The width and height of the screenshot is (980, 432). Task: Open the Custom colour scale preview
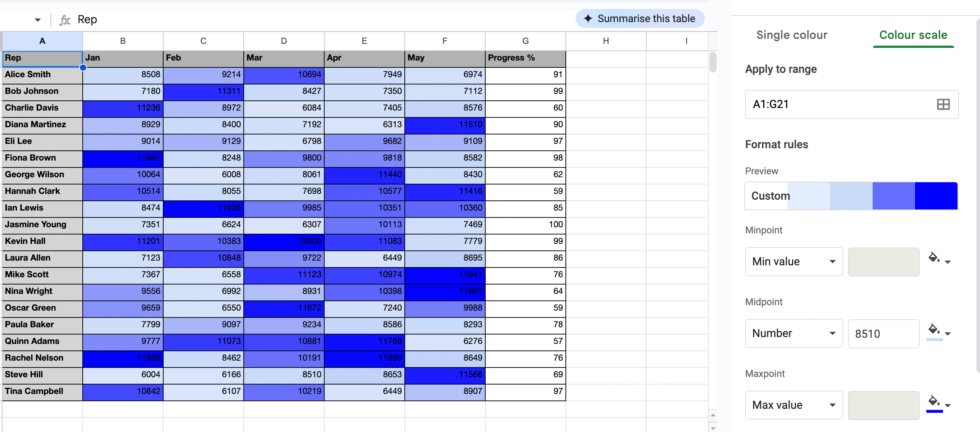[851, 196]
